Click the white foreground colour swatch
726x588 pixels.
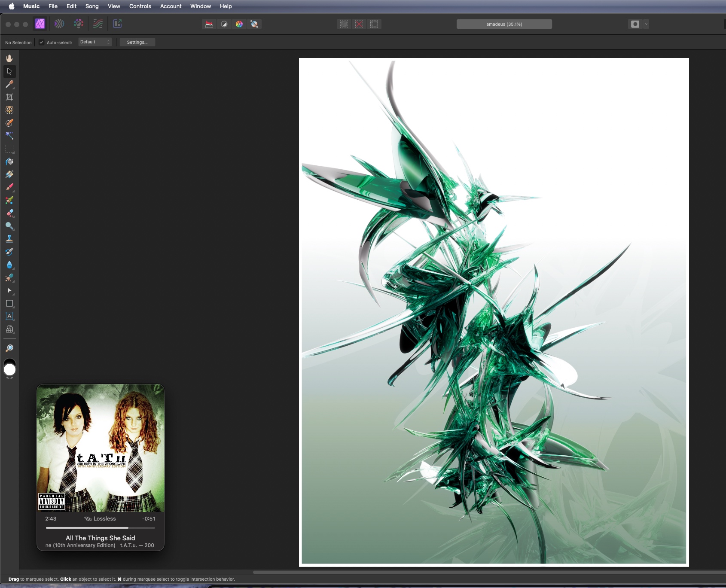click(9, 370)
